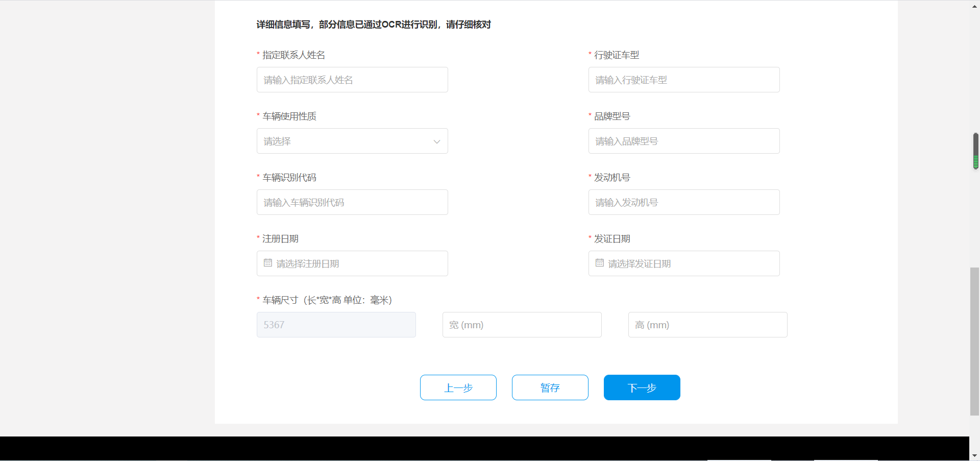Click calendar icon in 发证日期 field
Image resolution: width=980 pixels, height=461 pixels.
pos(600,263)
